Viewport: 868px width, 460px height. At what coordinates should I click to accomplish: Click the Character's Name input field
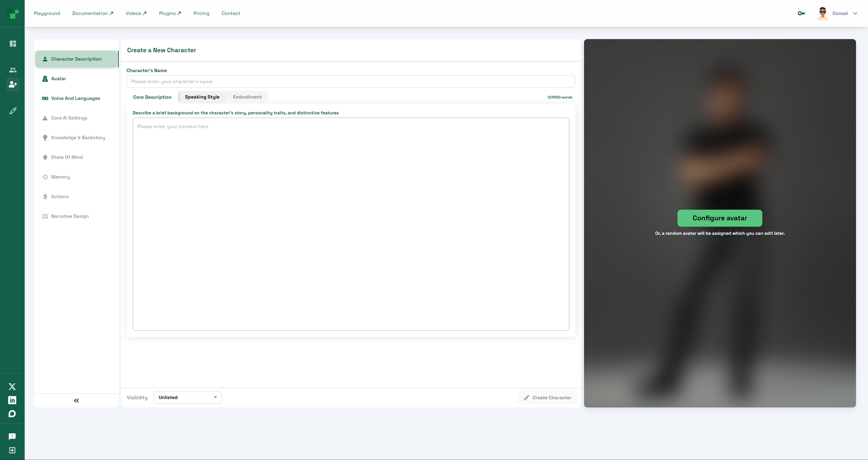coord(350,82)
